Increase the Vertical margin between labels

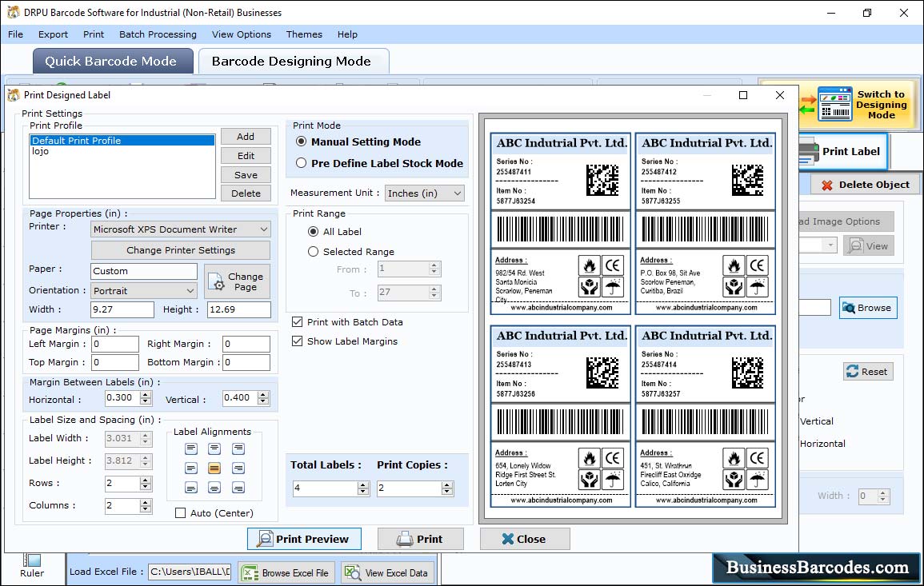click(263, 395)
